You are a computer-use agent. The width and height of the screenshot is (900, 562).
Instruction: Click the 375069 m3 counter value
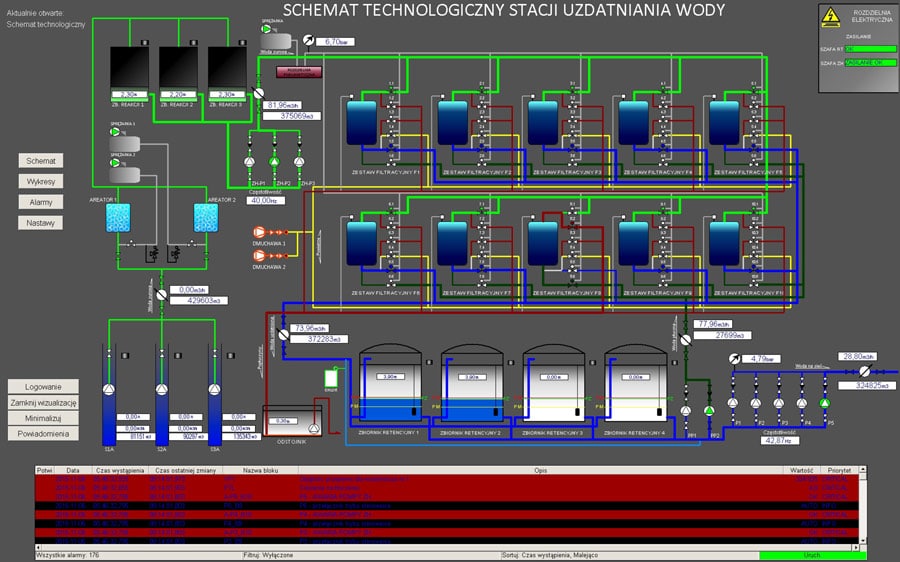(x=292, y=116)
